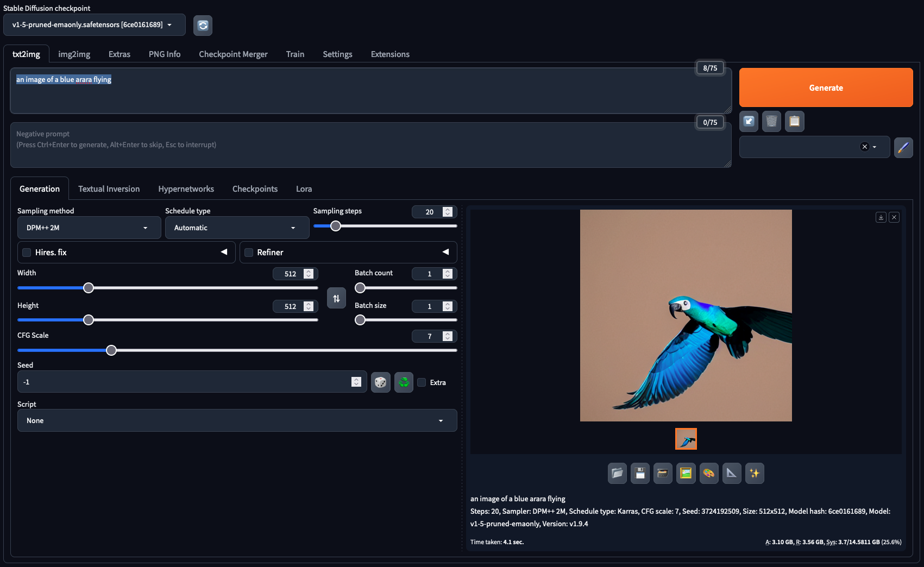Click into the Negative prompt text area
The width and height of the screenshot is (924, 567).
[x=370, y=145]
